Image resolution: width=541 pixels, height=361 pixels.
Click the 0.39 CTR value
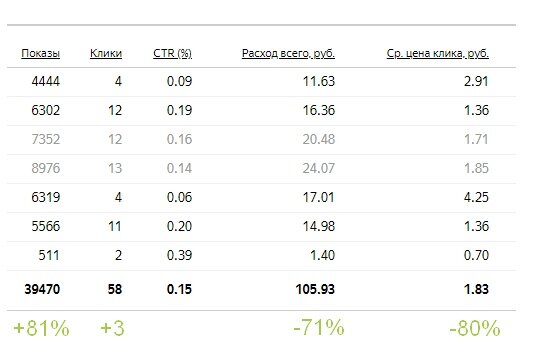179,255
